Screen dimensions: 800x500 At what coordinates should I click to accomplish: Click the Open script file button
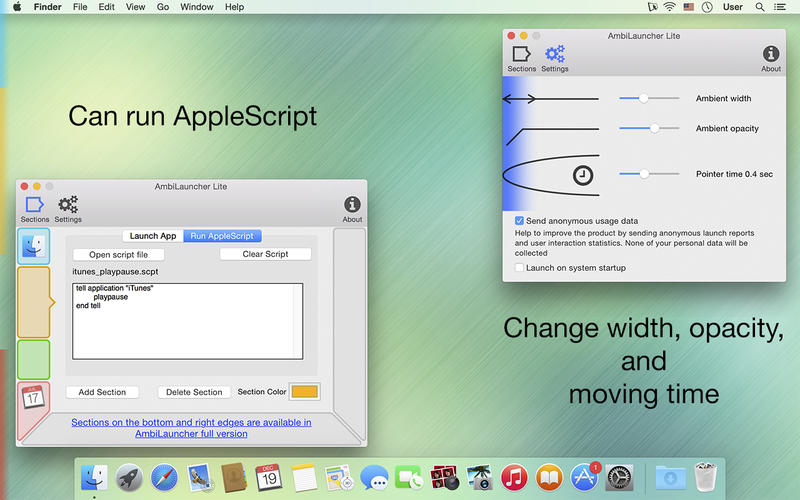click(x=118, y=254)
